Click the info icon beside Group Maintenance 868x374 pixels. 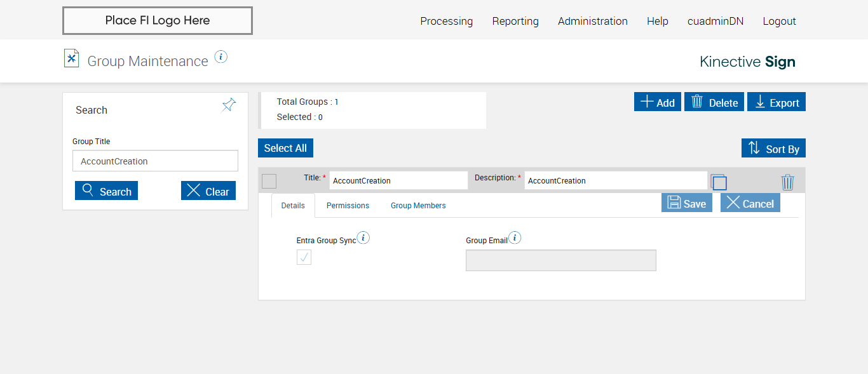220,57
